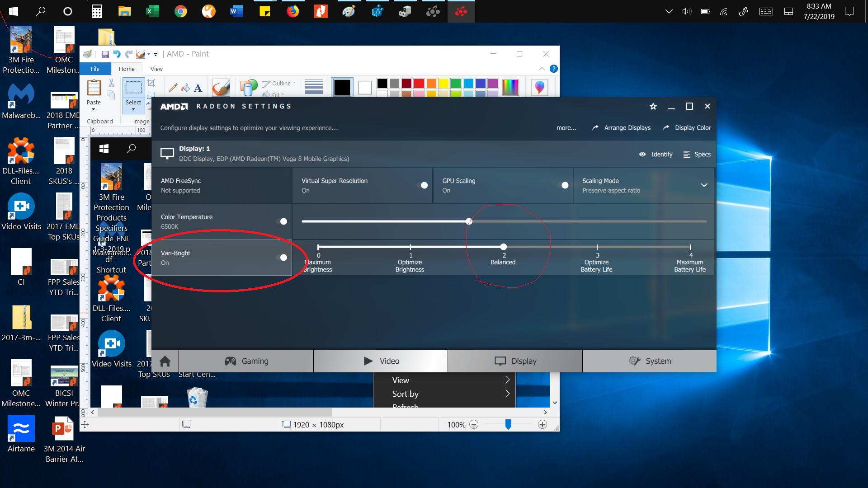This screenshot has height=488, width=868.
Task: Click the Radeon Settings taskbar icon
Action: 461,11
